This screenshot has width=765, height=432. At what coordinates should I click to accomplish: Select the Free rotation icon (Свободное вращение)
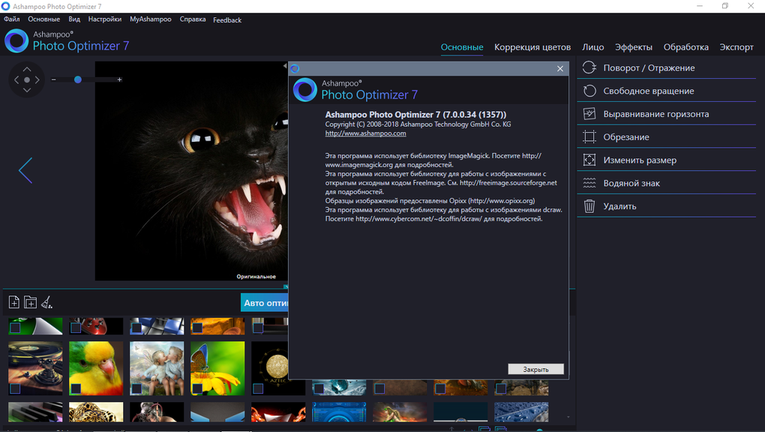pyautogui.click(x=589, y=91)
